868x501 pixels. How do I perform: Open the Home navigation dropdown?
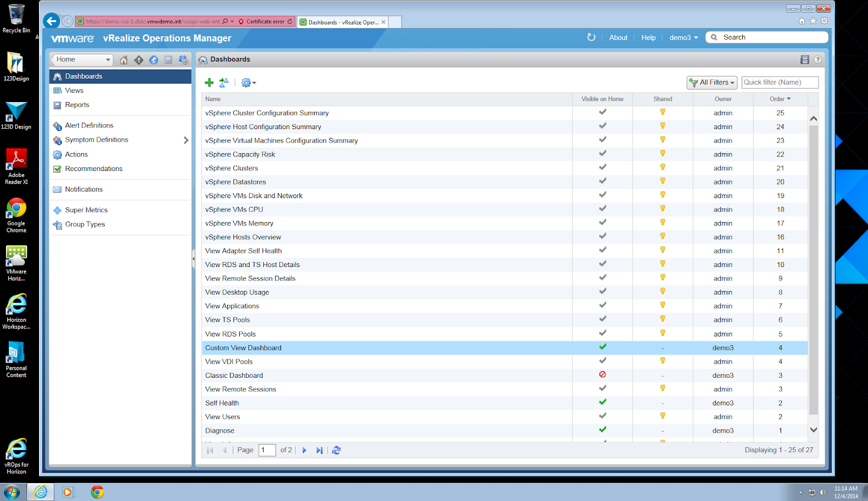click(81, 60)
